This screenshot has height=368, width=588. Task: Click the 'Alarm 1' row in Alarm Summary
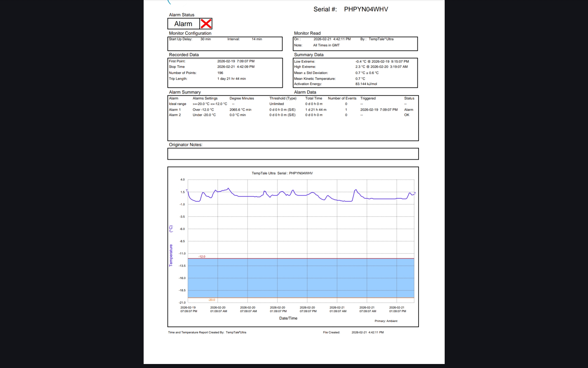[x=175, y=109]
